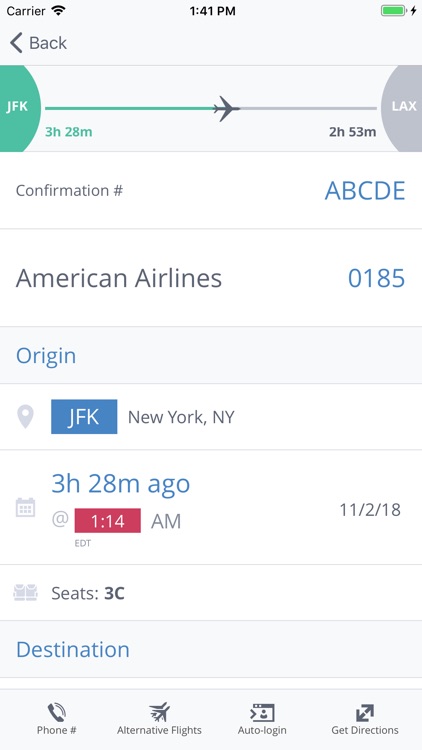Tap the ABCDE confirmation code
This screenshot has height=750, width=422.
[365, 190]
